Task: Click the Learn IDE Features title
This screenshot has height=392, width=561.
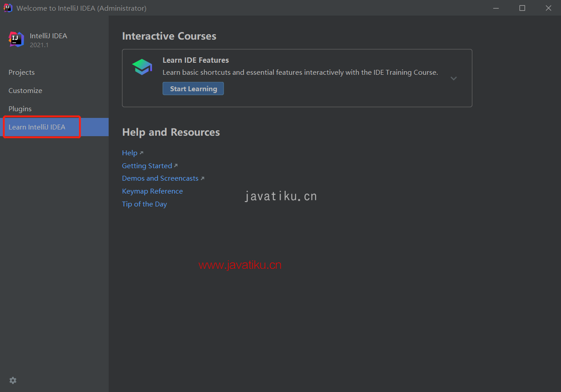Action: [x=196, y=60]
